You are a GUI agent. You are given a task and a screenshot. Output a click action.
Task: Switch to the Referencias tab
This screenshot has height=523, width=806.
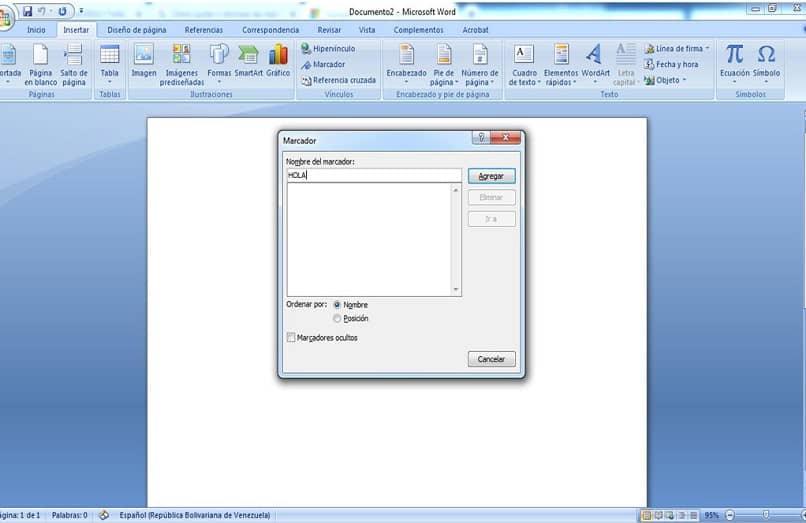(x=204, y=30)
